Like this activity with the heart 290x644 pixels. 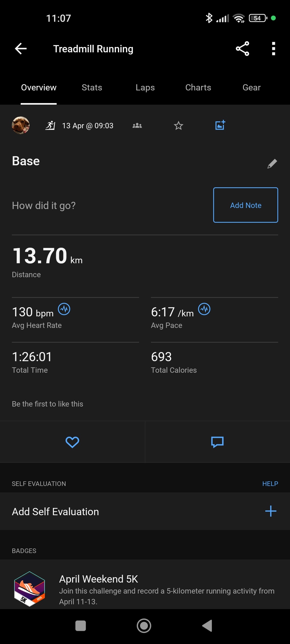pyautogui.click(x=72, y=442)
